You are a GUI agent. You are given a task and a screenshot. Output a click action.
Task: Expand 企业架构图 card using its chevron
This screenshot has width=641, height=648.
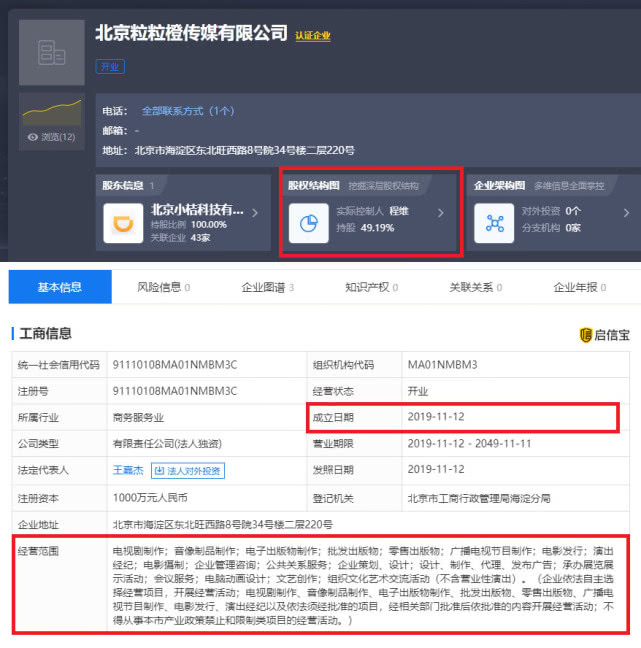pyautogui.click(x=626, y=213)
